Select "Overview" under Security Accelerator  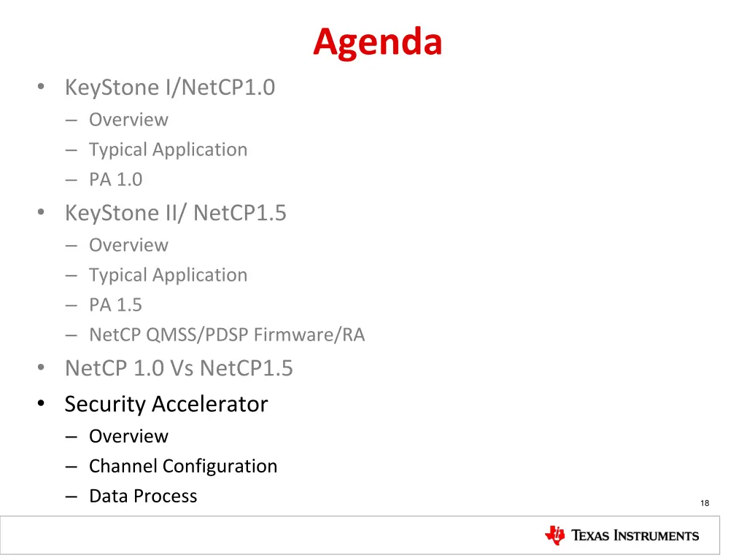coord(128,436)
